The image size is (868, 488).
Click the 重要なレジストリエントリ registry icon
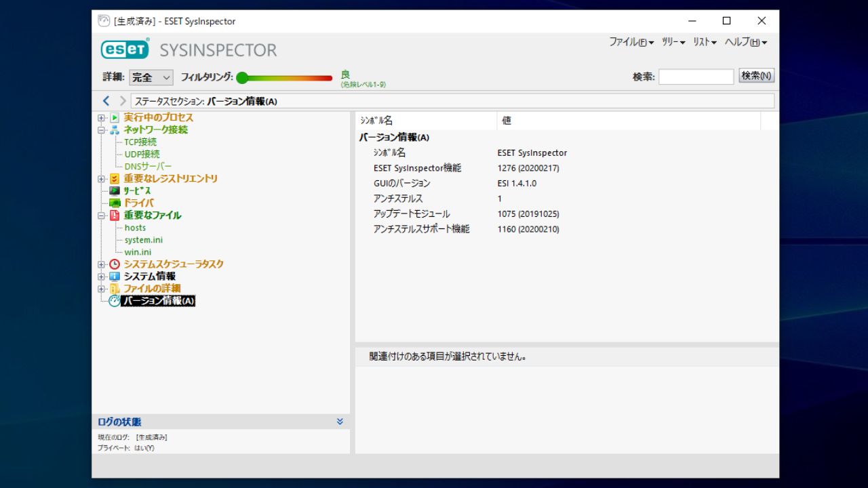115,179
